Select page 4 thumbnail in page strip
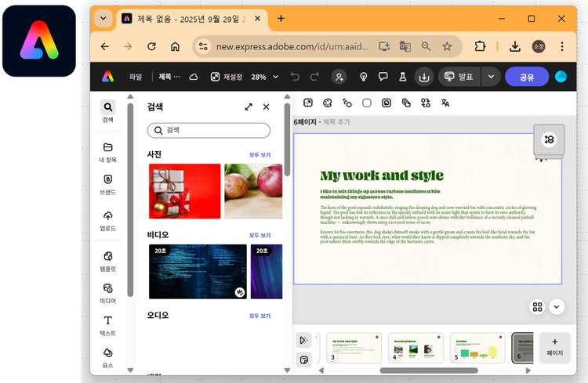The image size is (588, 383). 416,349
